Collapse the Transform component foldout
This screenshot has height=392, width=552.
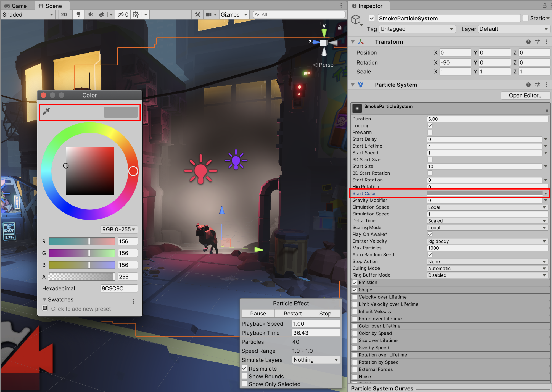point(353,42)
